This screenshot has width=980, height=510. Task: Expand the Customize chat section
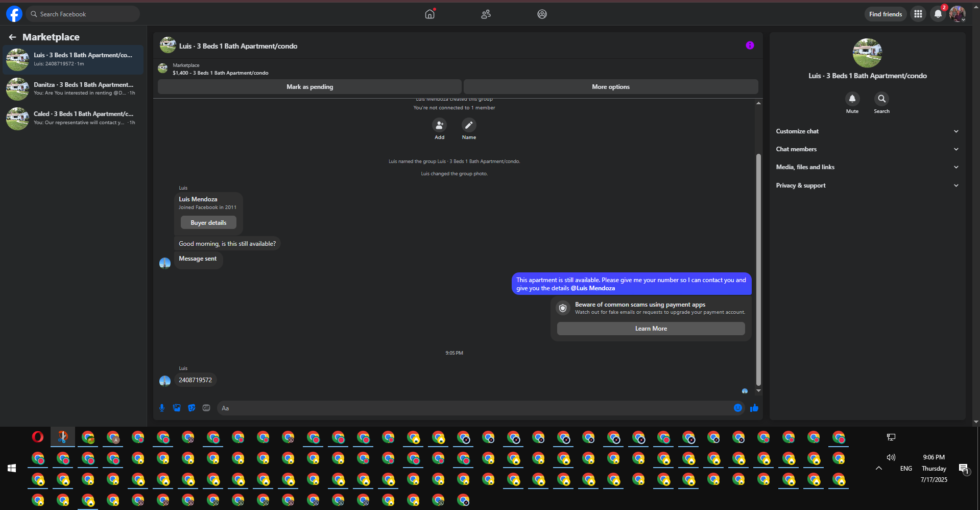pos(867,131)
